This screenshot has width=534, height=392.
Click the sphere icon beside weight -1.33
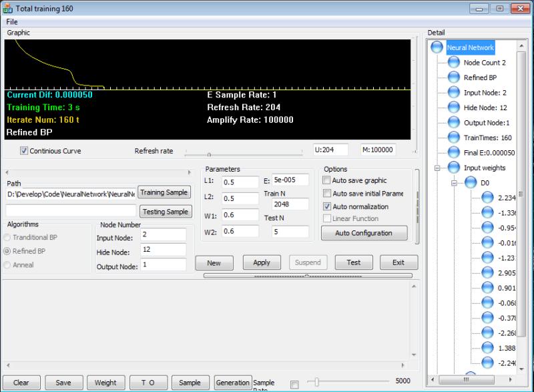(487, 212)
